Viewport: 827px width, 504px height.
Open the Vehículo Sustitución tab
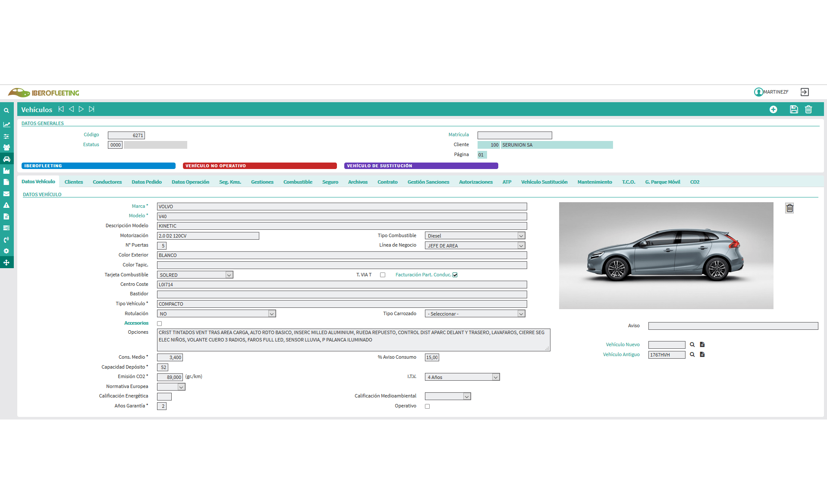pos(544,182)
